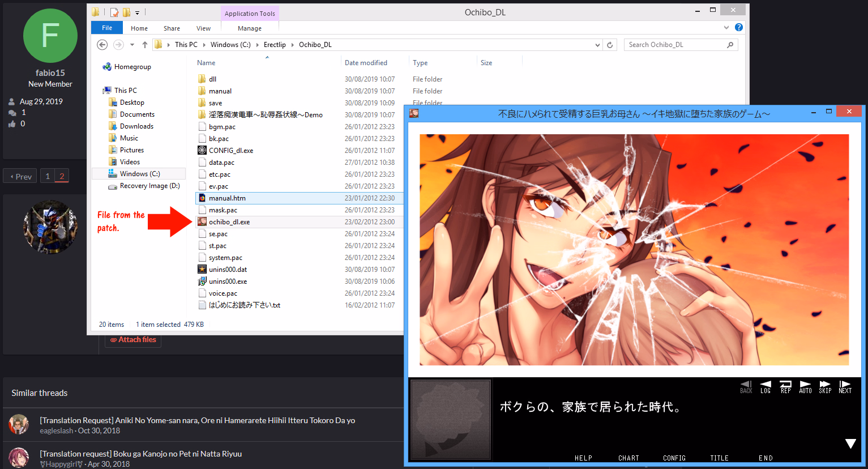Open Videos in the navigation pane
Viewport: 868px width, 469px height.
point(125,162)
